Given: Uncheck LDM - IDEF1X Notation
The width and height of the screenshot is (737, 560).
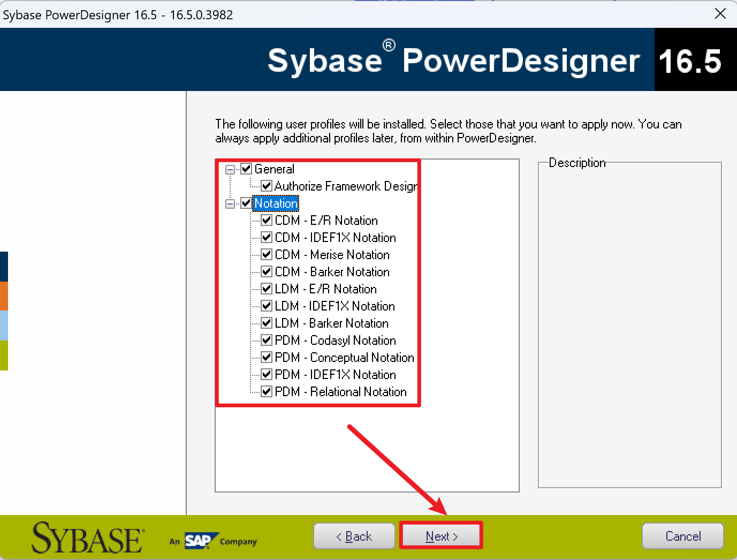Looking at the screenshot, I should (267, 306).
